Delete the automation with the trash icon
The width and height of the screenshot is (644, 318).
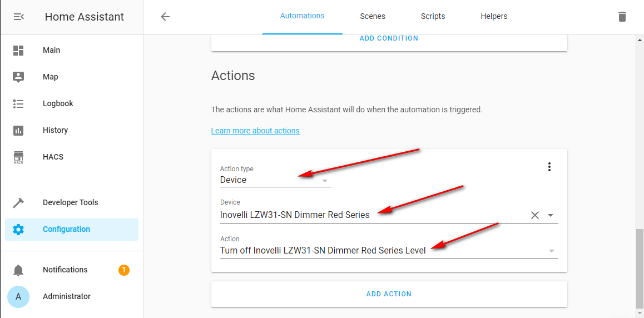coord(622,17)
